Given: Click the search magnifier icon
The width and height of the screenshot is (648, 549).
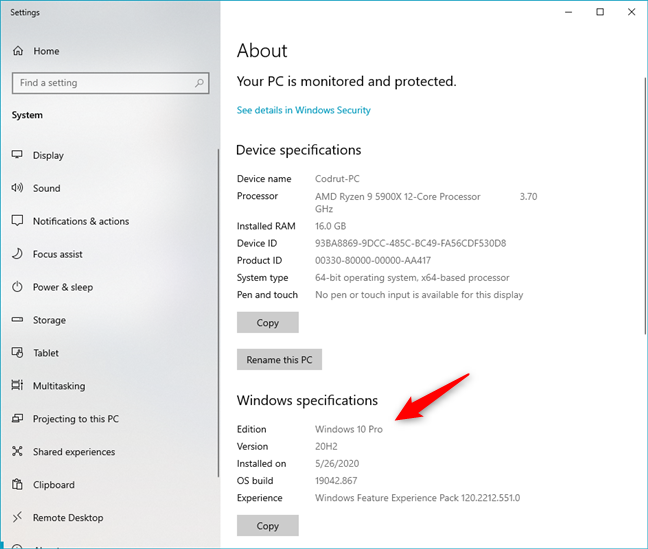Looking at the screenshot, I should coord(200,83).
